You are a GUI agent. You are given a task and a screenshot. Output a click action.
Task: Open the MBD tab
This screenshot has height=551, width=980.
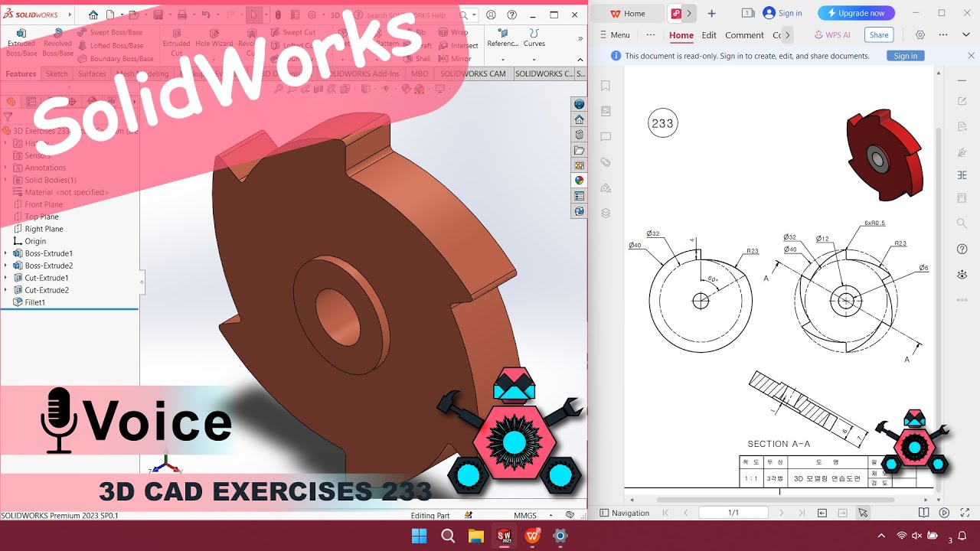[420, 73]
